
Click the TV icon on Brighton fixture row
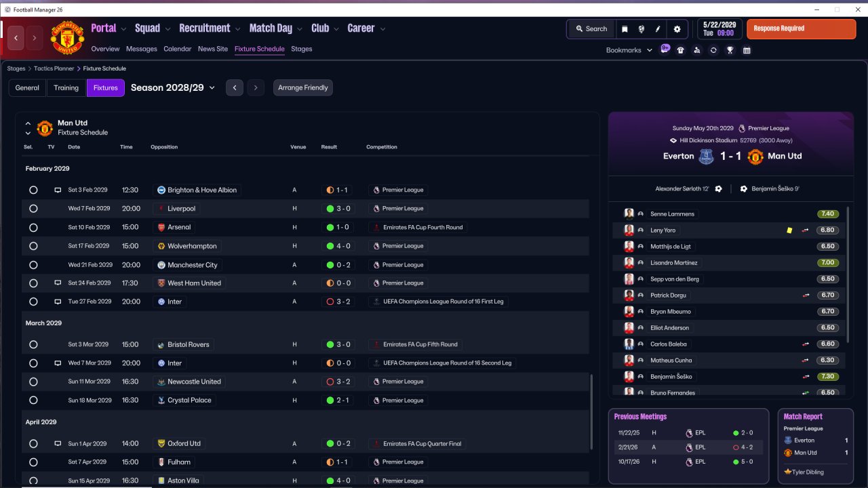point(58,190)
